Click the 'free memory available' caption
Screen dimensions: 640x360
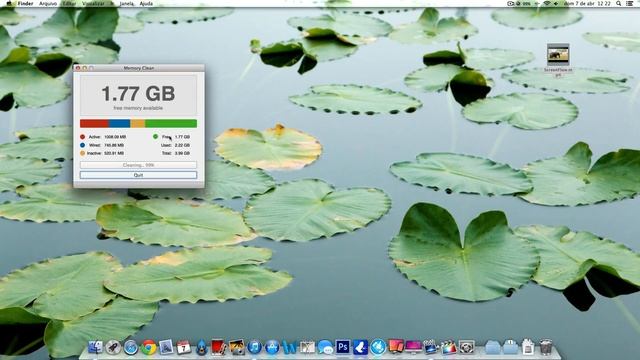[138, 108]
